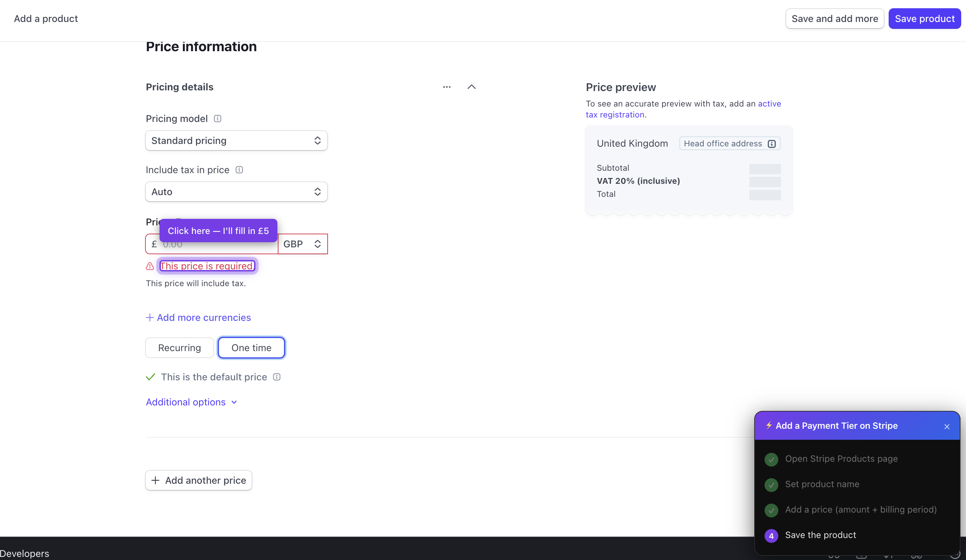Click the red price warning triangle icon
This screenshot has width=966, height=560.
[x=150, y=266]
